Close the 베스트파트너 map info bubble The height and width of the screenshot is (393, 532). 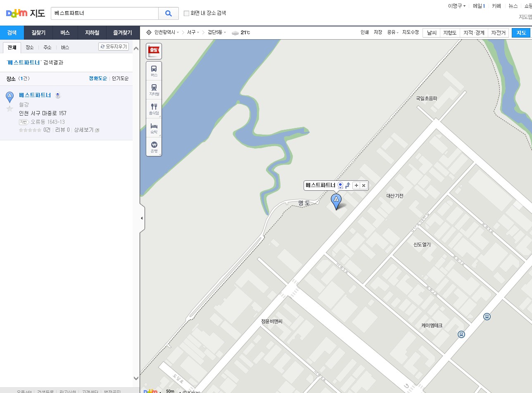coord(363,185)
